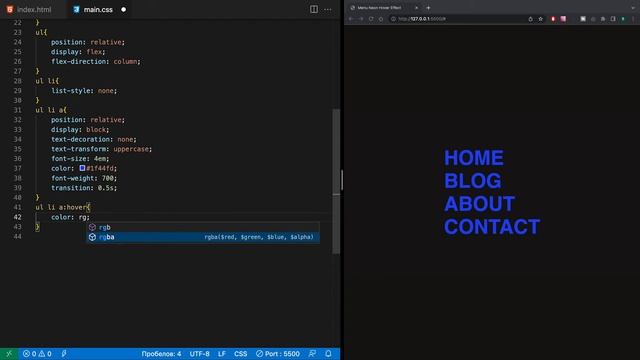Open the editor's more actions ellipsis menu
The height and width of the screenshot is (360, 640).
click(x=328, y=9)
